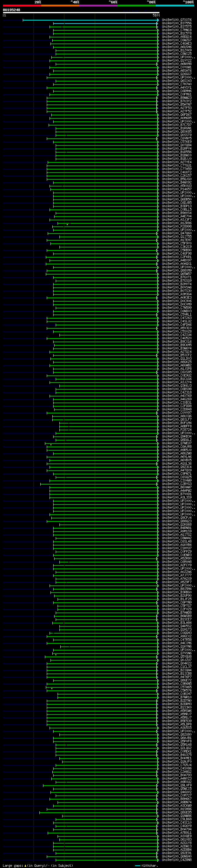Select hit UniRef100_Q9CPJ4
197x868 pixels.
click(x=177, y=518)
